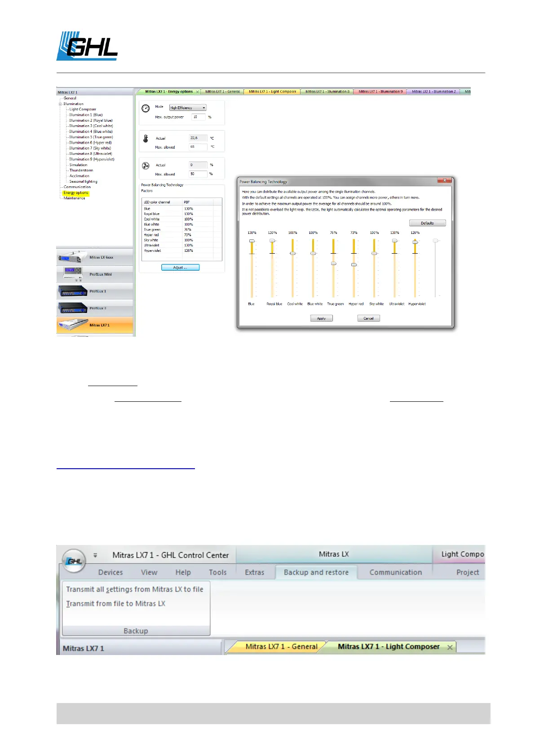Open the Communication ribbon tab
This screenshot has width=535, height=756.
point(396,572)
